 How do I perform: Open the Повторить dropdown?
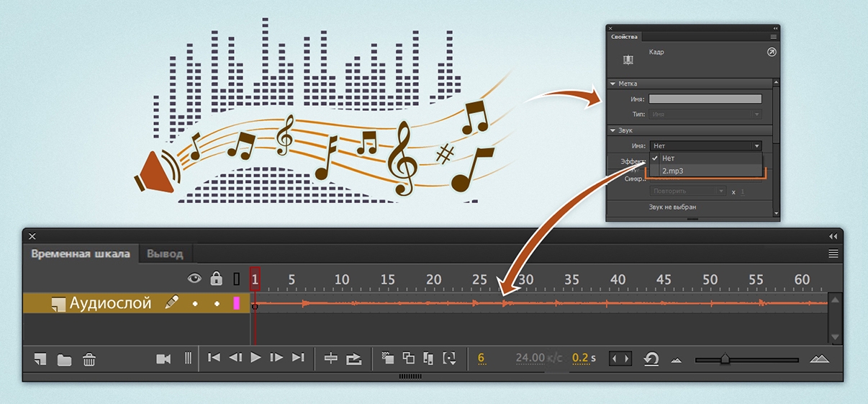(x=688, y=192)
